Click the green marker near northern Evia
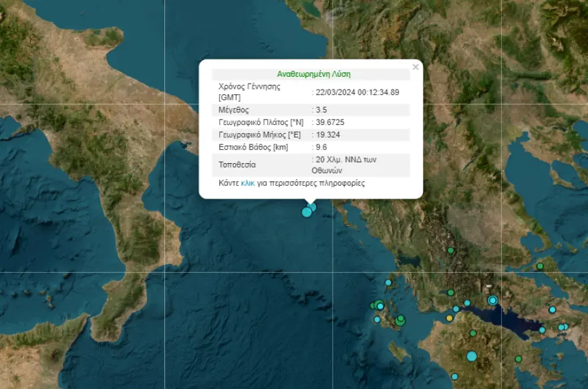 [x=540, y=267]
